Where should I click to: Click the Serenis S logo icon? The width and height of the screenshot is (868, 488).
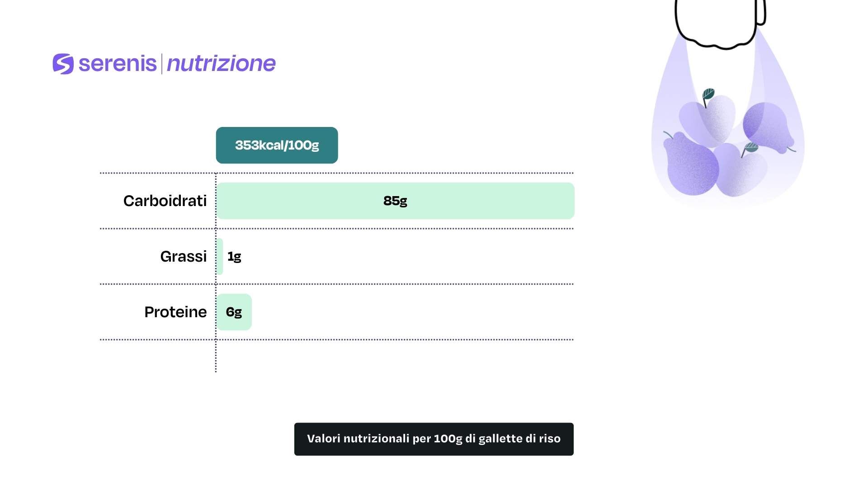click(63, 64)
